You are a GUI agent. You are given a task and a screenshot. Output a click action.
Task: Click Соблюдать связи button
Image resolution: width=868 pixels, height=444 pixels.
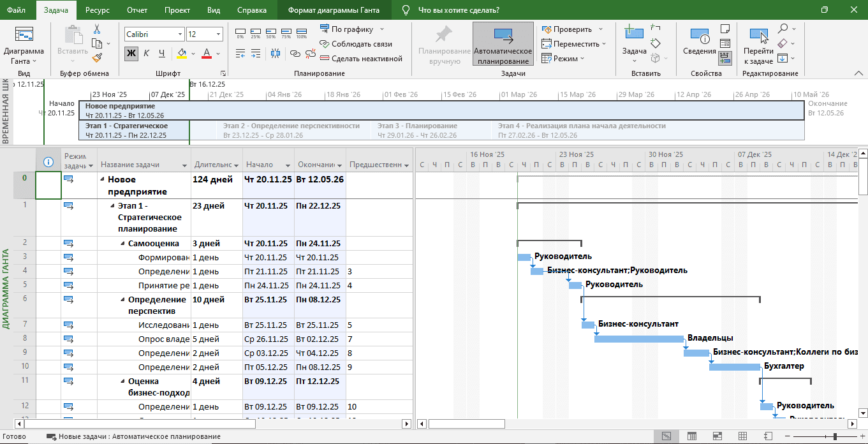(x=355, y=44)
